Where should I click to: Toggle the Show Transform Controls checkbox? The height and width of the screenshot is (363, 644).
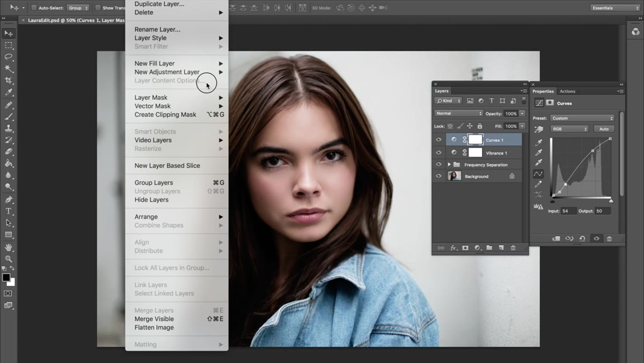point(98,8)
